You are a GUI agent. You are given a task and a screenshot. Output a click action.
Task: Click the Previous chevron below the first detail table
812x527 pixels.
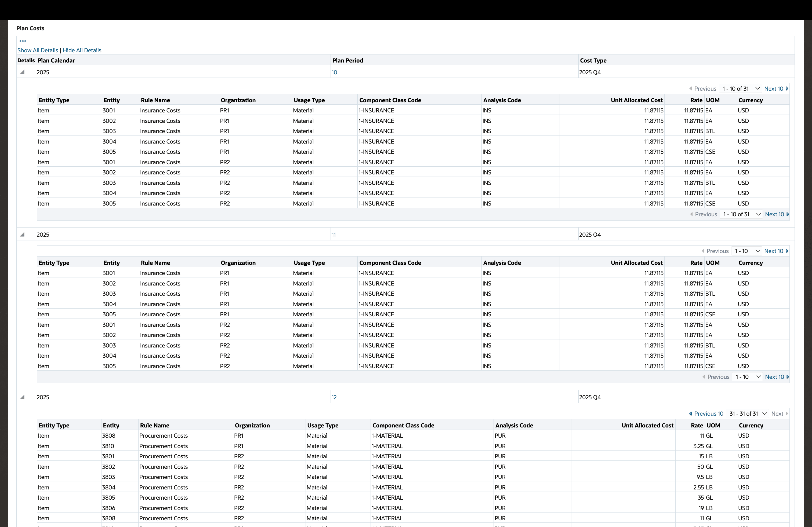coord(691,214)
